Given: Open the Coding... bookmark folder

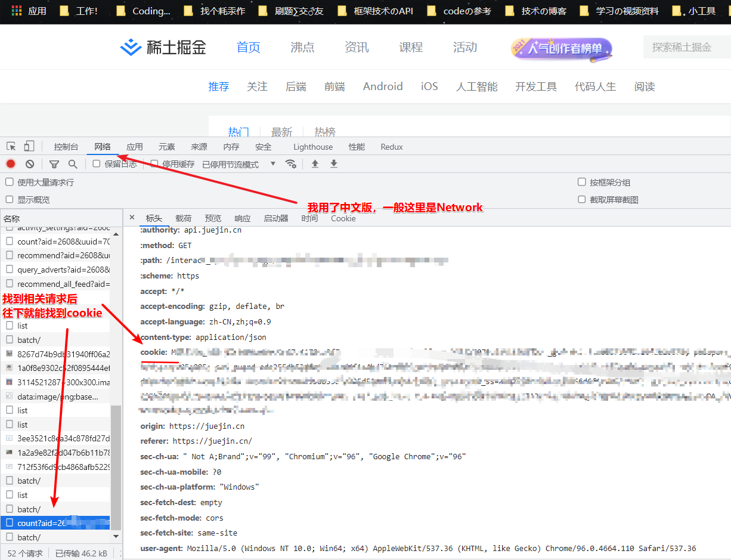Looking at the screenshot, I should point(143,11).
